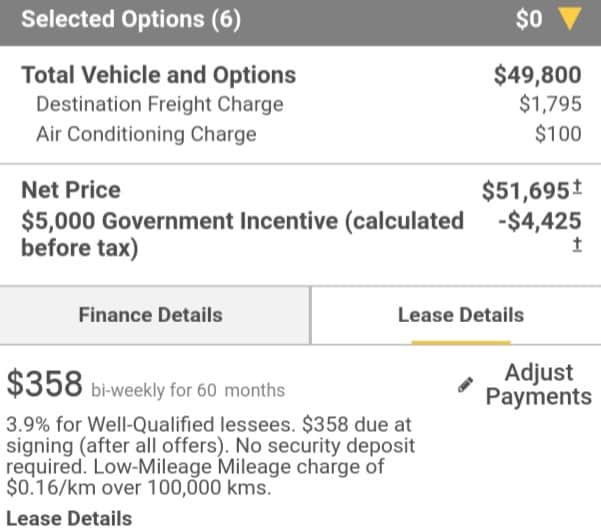
Task: Click the footnote dagger under -$4,425 incentive
Action: [577, 245]
